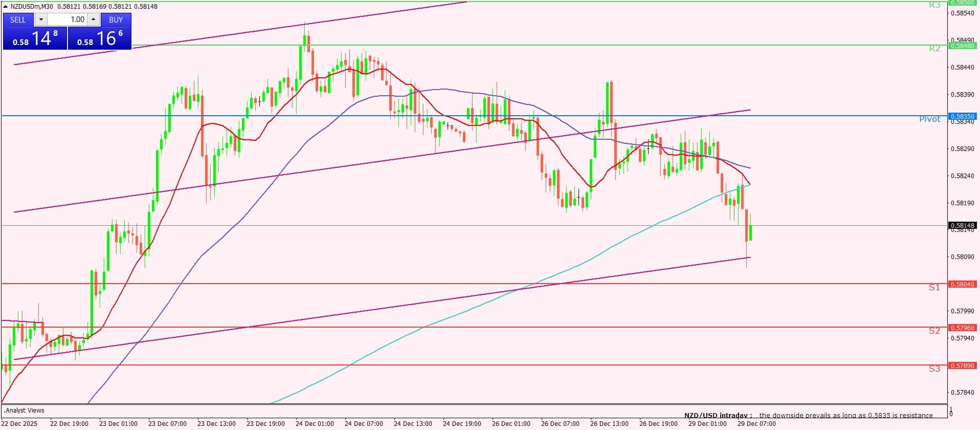Click the Pivot price tag 0.58350
980x430 pixels.
click(962, 116)
